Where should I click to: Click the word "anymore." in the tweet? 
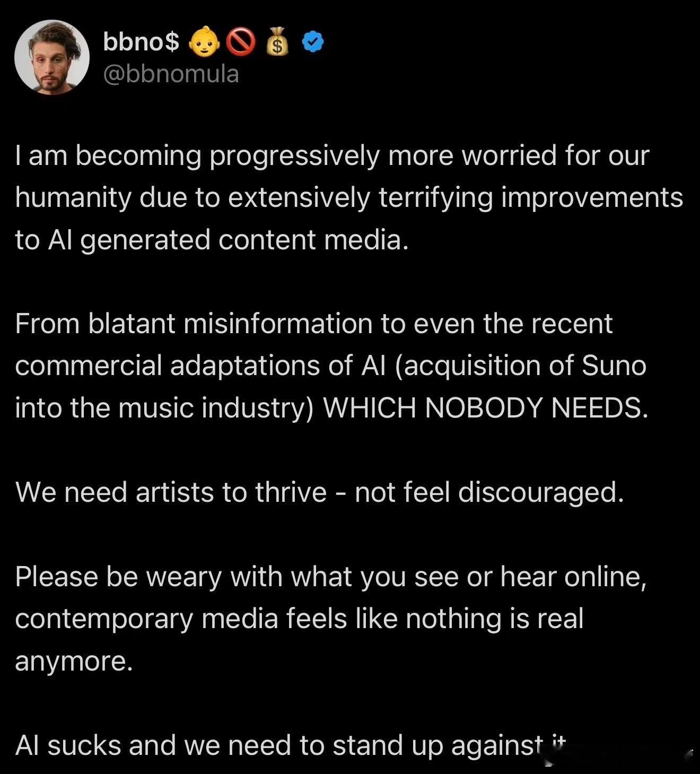[x=74, y=661]
